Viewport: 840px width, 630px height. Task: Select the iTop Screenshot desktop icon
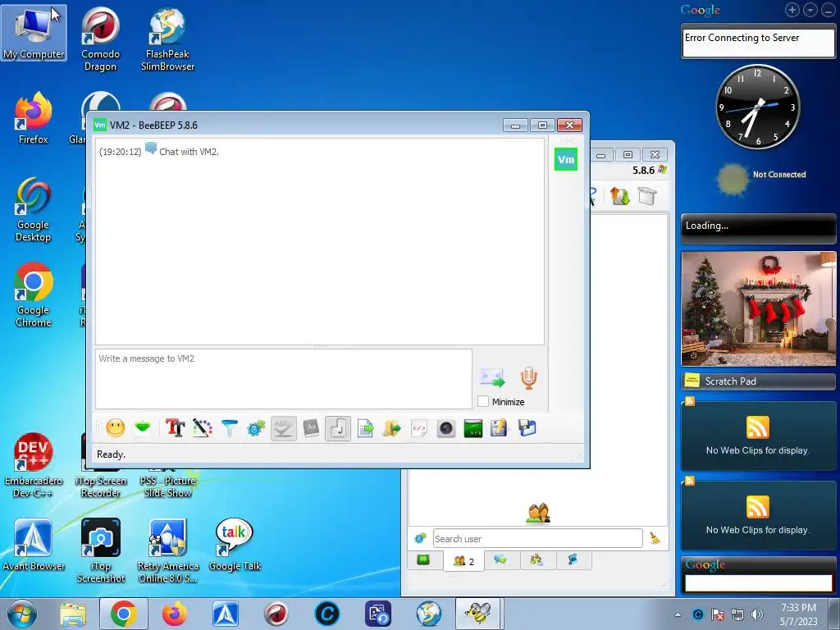pos(101,550)
